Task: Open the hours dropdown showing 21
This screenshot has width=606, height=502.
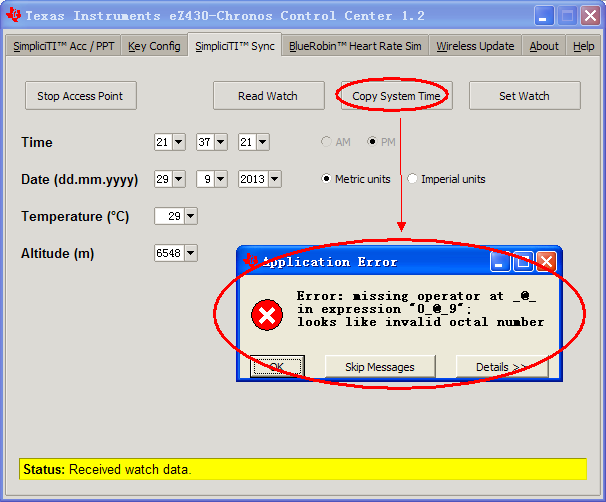Action: [x=179, y=142]
